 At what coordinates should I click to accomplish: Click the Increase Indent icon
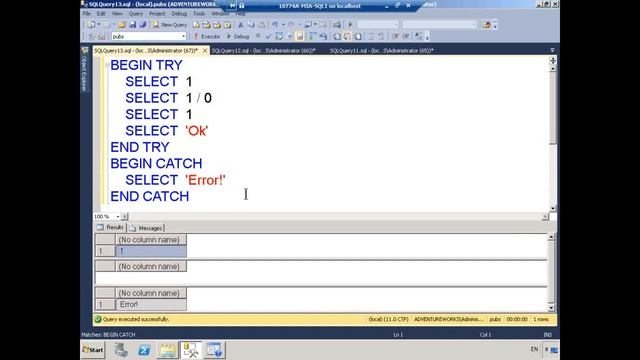(x=406, y=36)
